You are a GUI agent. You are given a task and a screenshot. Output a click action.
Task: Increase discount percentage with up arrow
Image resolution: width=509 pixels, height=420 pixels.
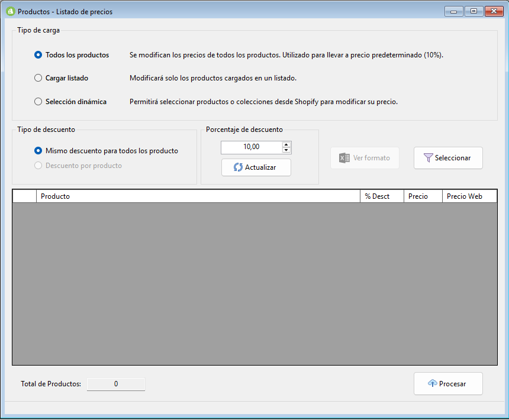click(286, 144)
